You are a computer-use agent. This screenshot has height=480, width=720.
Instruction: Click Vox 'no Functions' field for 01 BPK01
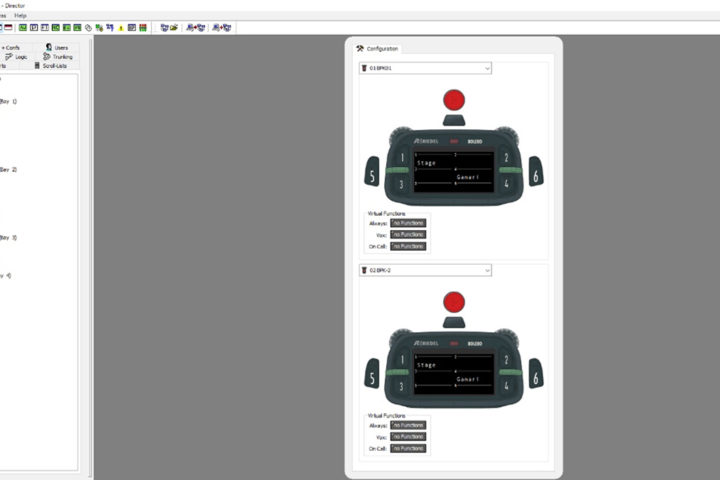pyautogui.click(x=408, y=234)
